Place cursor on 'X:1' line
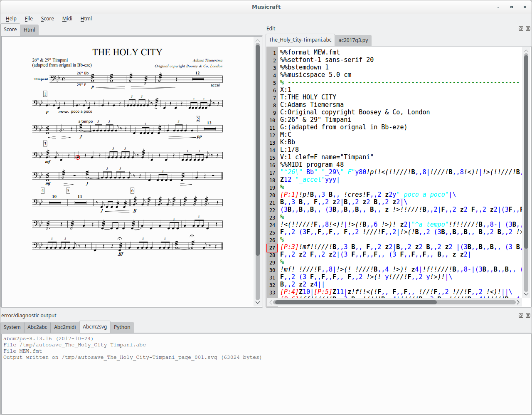This screenshot has height=415, width=532. tap(286, 90)
